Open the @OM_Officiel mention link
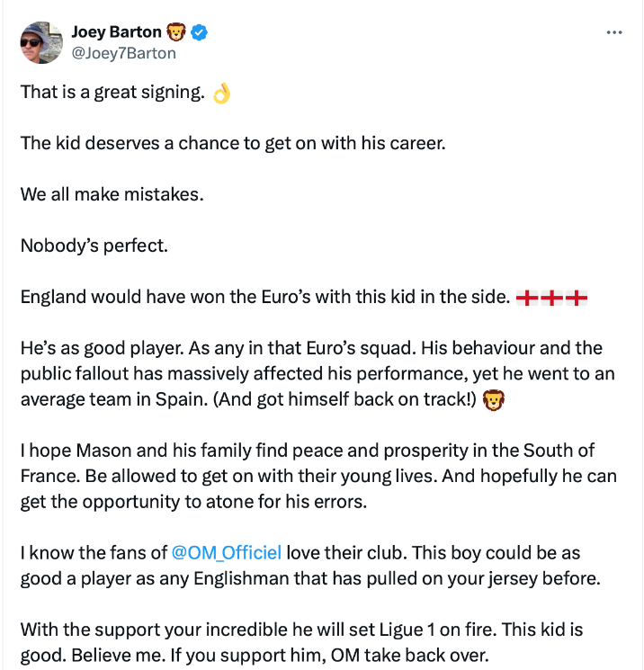This screenshot has height=670, width=644. [226, 552]
